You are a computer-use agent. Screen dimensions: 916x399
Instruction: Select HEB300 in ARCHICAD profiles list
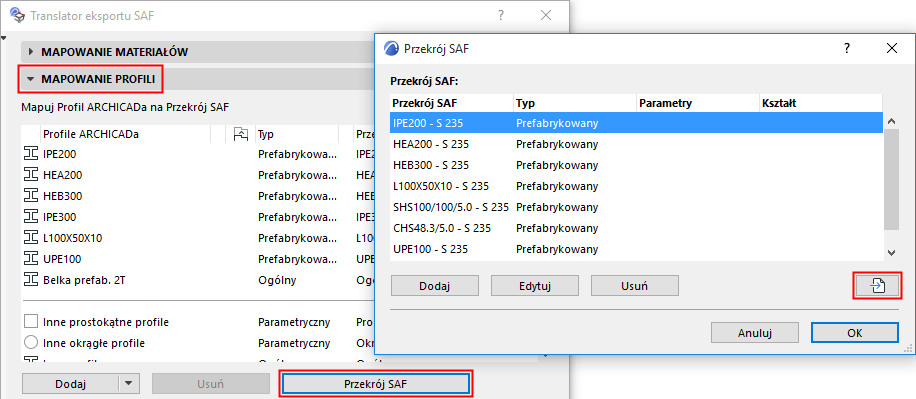pos(197,196)
